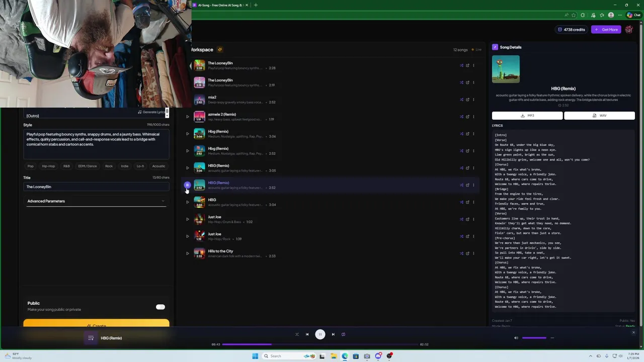Pause playback in the player bar

point(320,334)
